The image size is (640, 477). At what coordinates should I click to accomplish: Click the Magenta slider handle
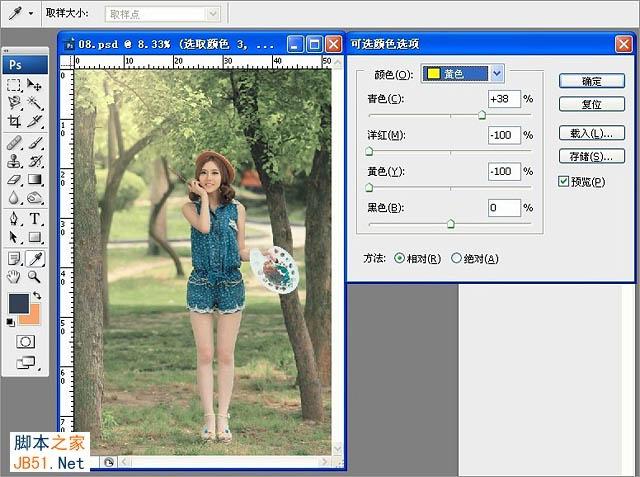coord(369,151)
